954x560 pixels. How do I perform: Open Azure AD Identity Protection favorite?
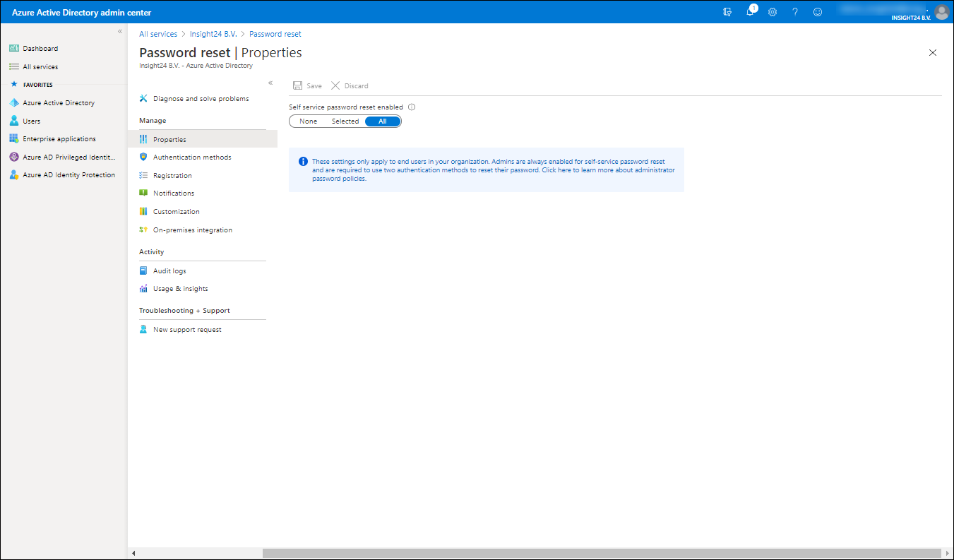pos(68,175)
